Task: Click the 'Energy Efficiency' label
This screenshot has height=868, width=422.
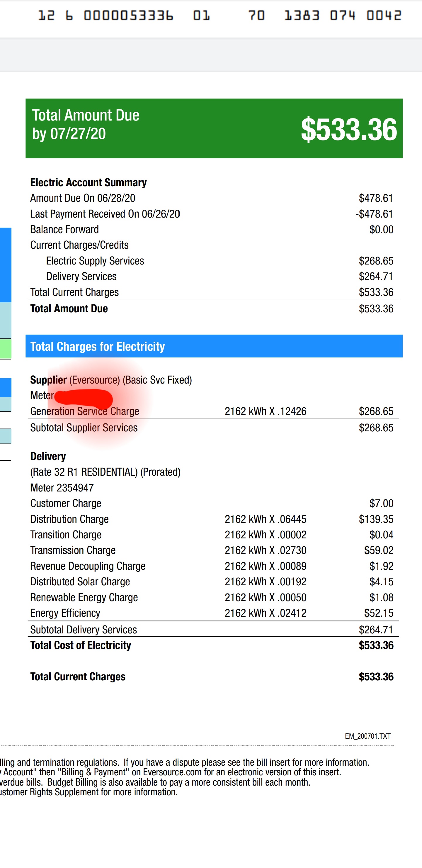Action: point(65,613)
